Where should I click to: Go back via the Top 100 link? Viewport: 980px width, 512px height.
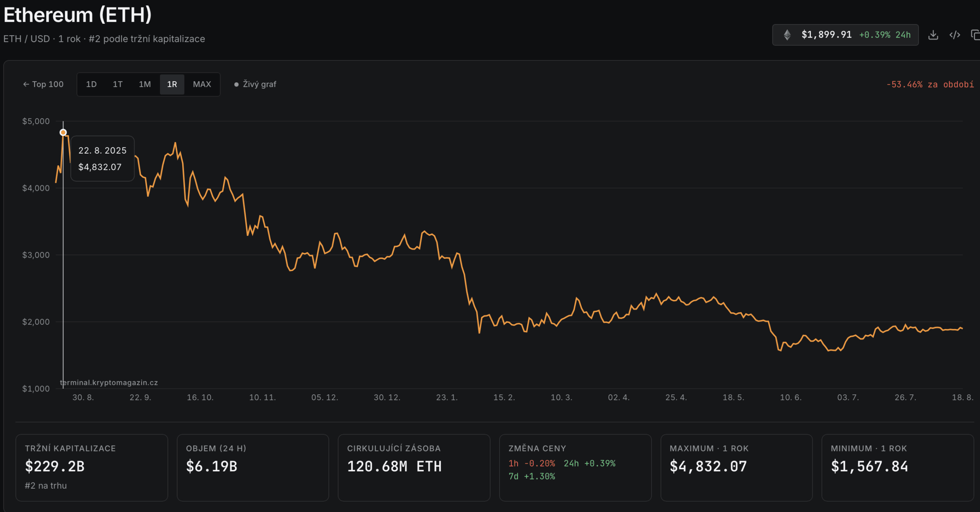(43, 84)
